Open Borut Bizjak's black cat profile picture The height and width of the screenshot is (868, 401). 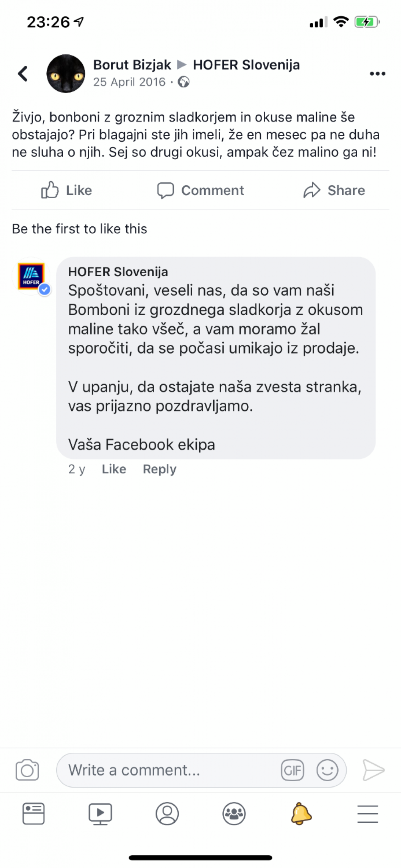point(66,74)
